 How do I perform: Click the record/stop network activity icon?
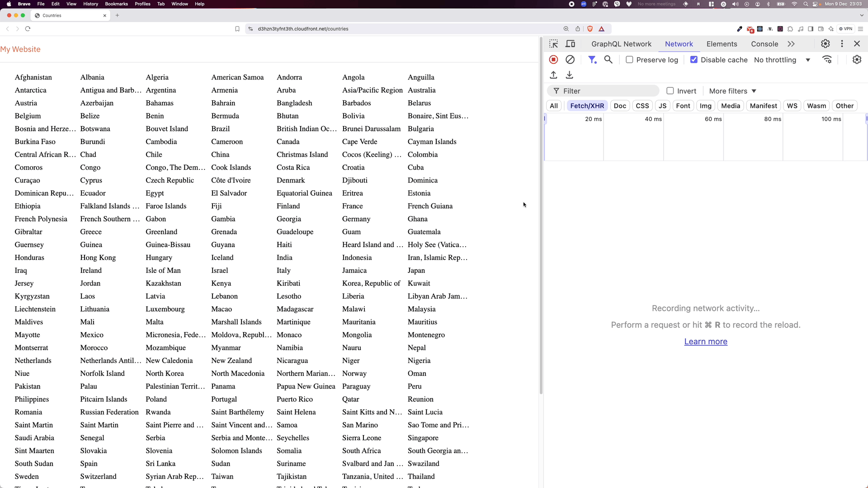point(553,59)
